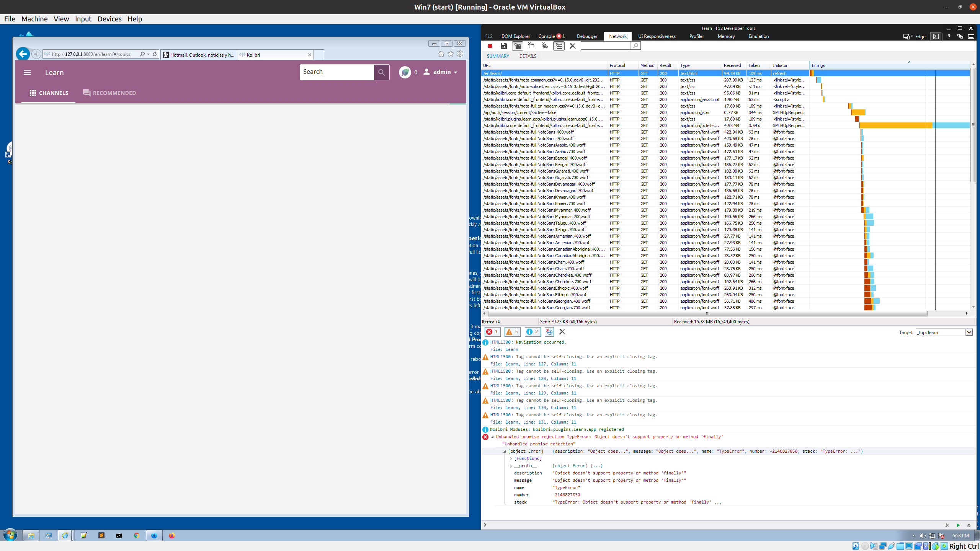Stop recording network traffic
Viewport: 980px width, 551px height.
(490, 46)
